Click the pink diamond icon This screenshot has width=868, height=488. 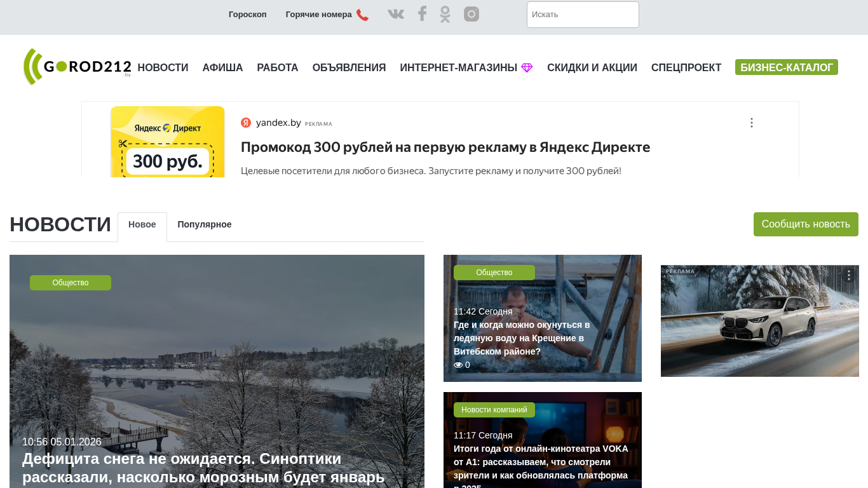point(527,68)
